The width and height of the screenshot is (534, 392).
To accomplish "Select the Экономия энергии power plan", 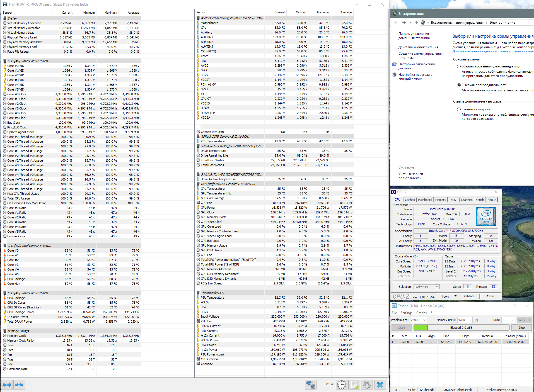I will (459, 109).
